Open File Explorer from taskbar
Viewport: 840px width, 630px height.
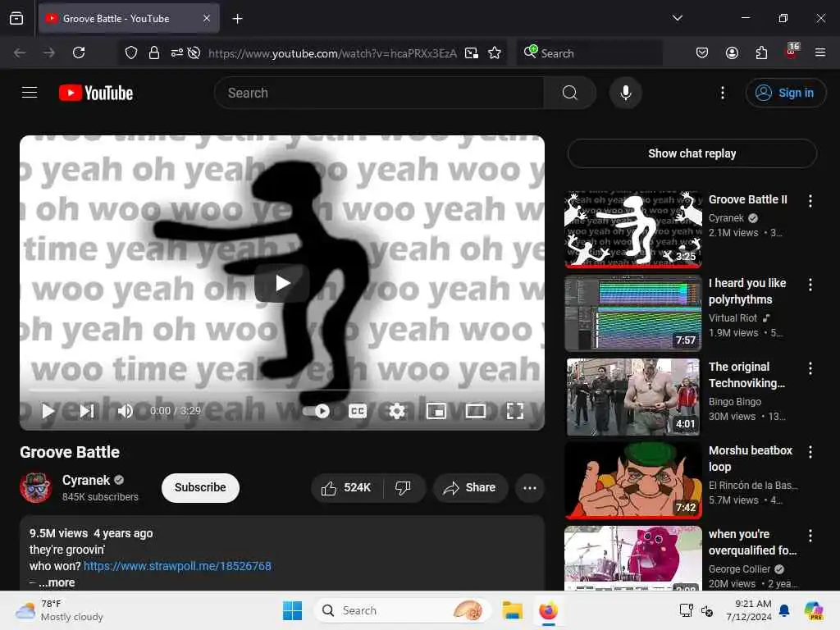click(x=512, y=610)
